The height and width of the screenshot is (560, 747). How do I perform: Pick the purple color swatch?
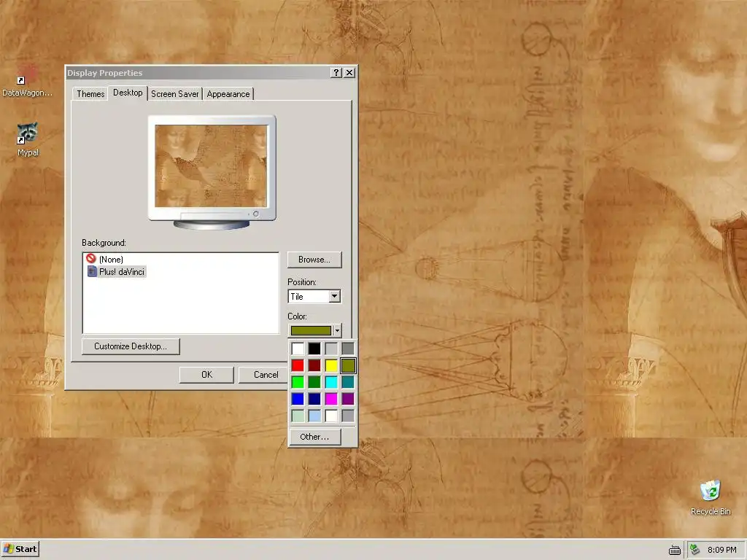point(348,399)
